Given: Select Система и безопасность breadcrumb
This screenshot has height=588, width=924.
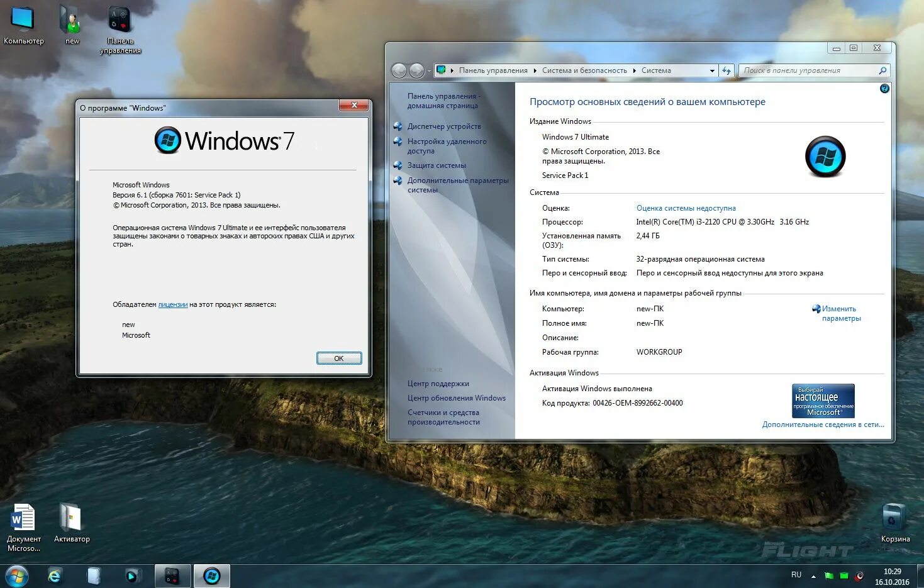Looking at the screenshot, I should 584,70.
